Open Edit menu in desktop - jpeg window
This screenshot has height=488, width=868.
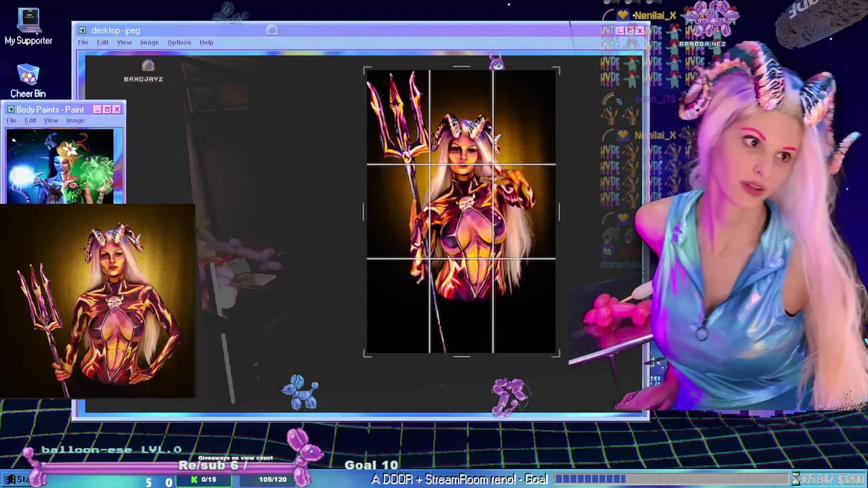[x=102, y=43]
